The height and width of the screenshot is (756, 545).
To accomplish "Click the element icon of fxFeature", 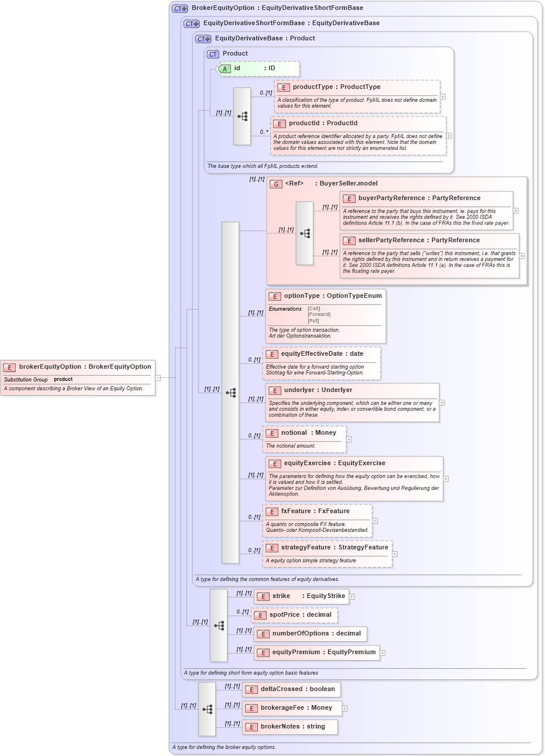I will [272, 512].
